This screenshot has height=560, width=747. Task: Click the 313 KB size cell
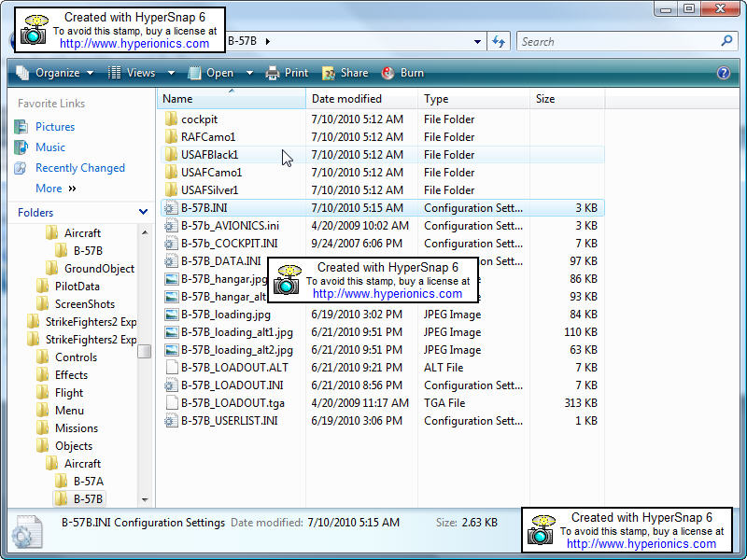point(581,403)
